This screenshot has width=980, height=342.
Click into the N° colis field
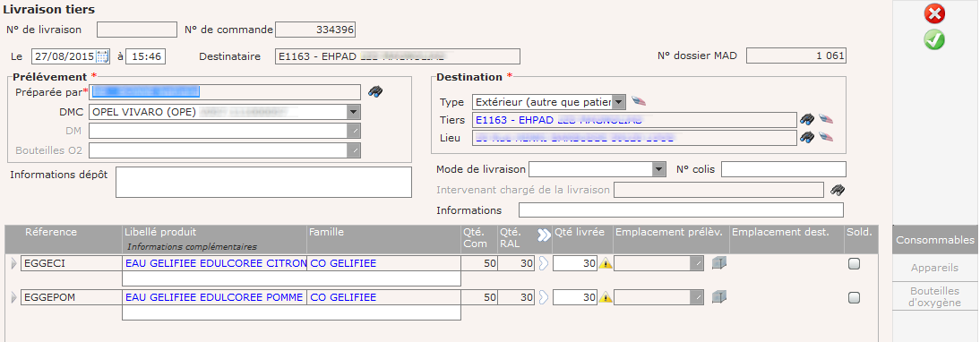tap(784, 169)
